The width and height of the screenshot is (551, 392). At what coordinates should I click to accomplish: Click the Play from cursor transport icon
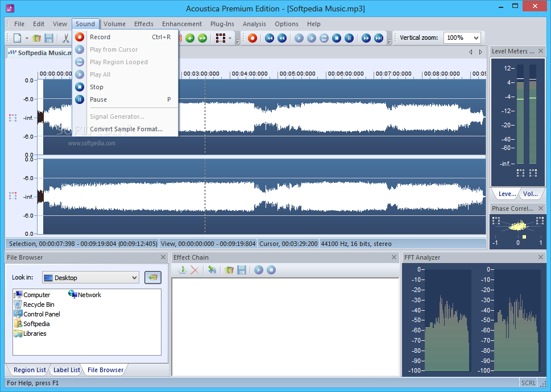tap(299, 38)
